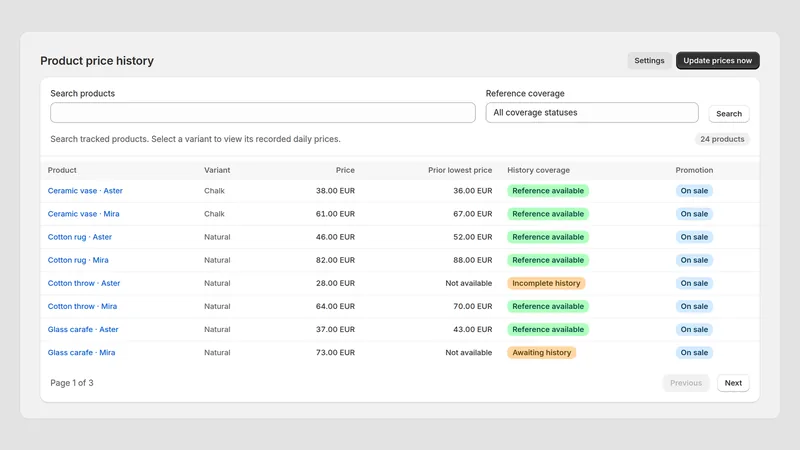Click Update prices now
The image size is (800, 450).
(717, 61)
